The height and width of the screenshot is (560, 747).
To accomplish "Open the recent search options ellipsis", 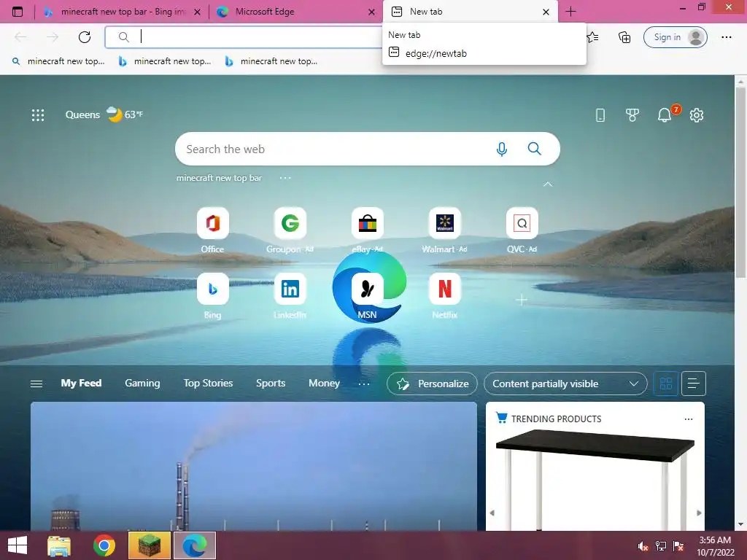I will (x=285, y=178).
